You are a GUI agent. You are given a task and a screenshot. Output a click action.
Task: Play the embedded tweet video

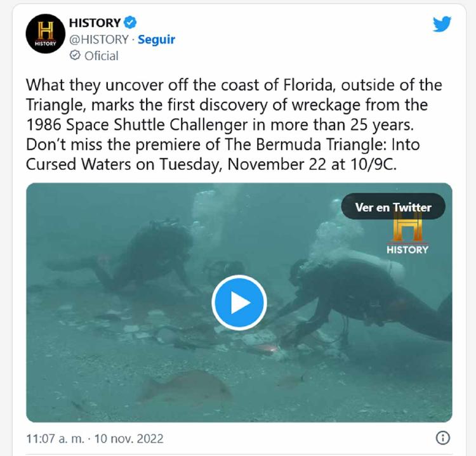tap(239, 303)
